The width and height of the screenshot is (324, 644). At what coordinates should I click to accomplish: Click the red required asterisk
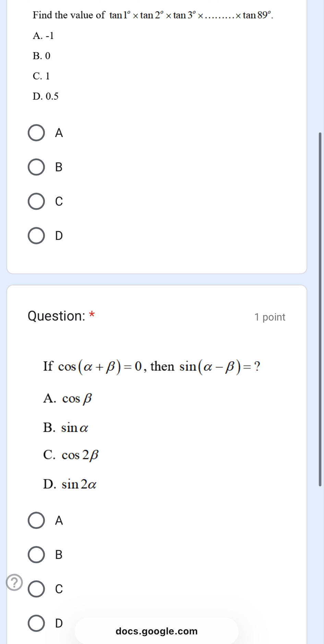92,314
